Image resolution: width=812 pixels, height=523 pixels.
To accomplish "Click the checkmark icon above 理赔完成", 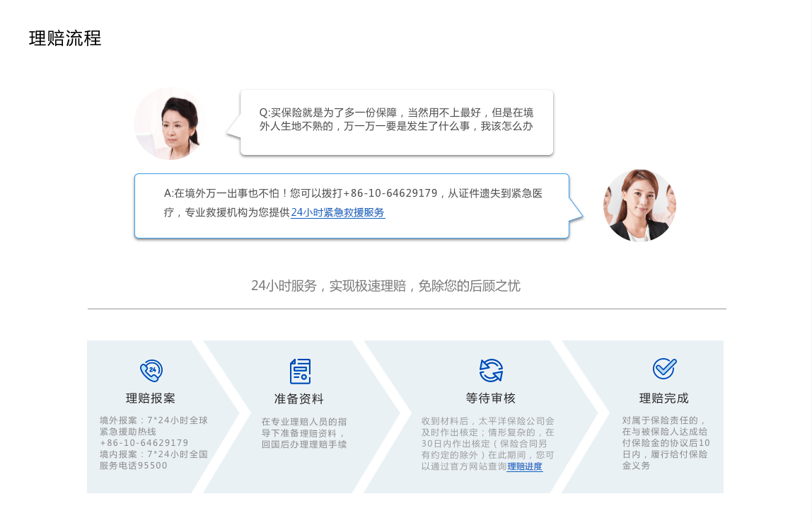I will 663,369.
